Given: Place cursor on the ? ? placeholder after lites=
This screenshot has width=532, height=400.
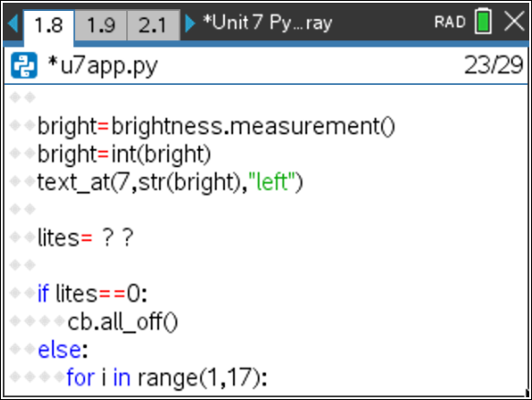Looking at the screenshot, I should pos(118,237).
